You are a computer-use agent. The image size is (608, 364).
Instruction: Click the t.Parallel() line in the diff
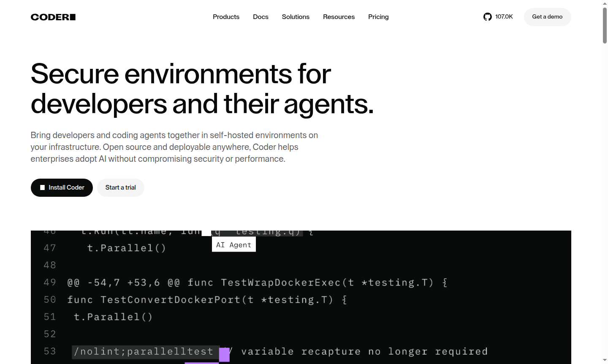coord(113,317)
